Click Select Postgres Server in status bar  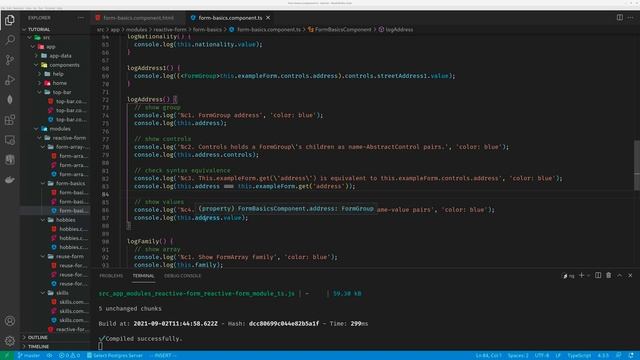115,356
